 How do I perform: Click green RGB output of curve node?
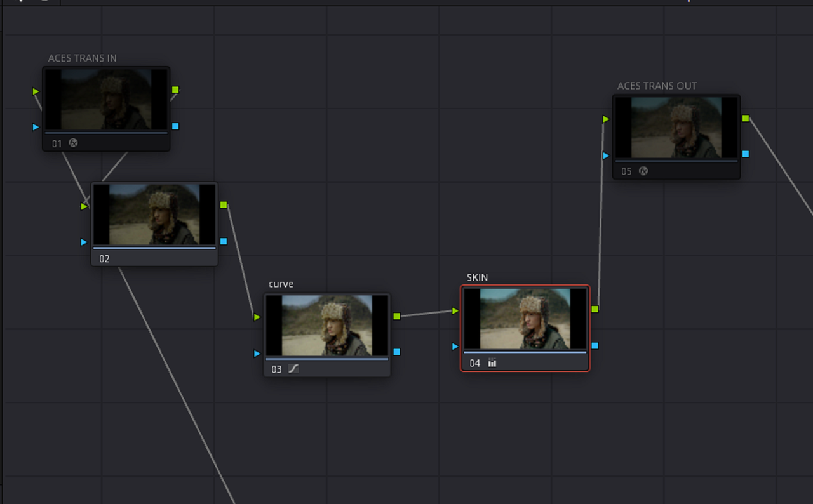tap(396, 315)
